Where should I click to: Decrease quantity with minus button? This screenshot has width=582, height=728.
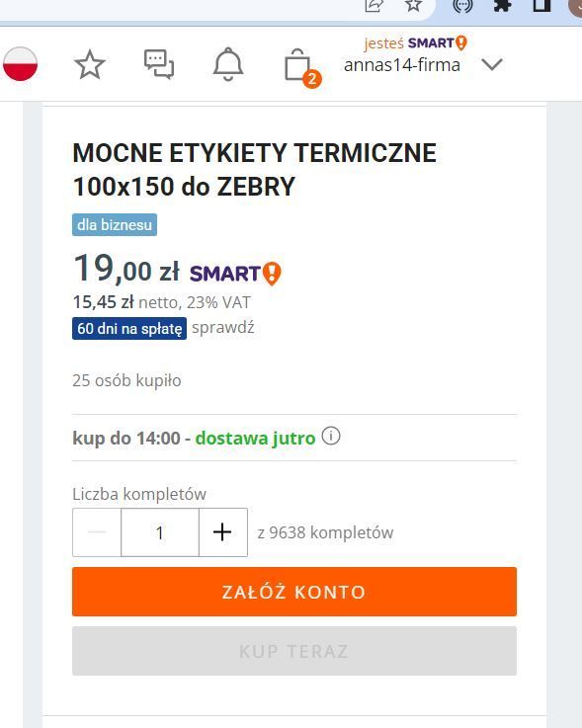97,532
